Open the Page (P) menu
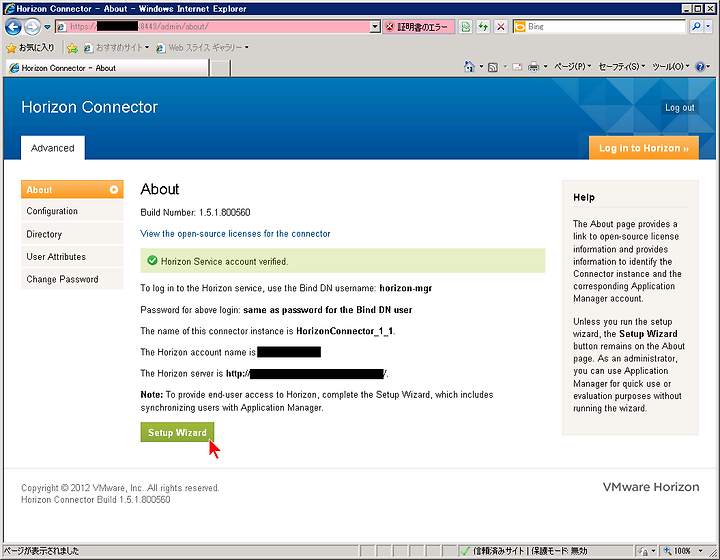The height and width of the screenshot is (560, 720). (x=573, y=67)
